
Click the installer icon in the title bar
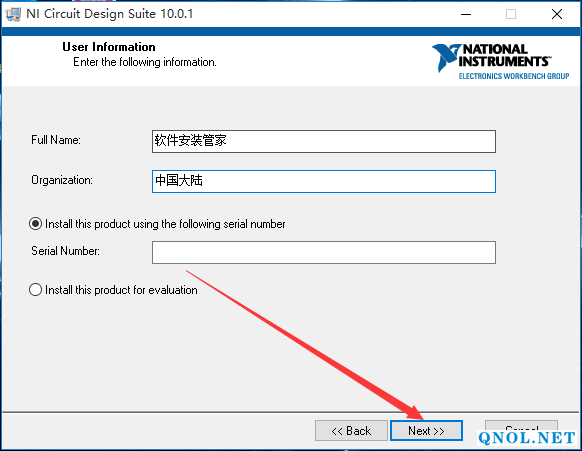point(13,14)
